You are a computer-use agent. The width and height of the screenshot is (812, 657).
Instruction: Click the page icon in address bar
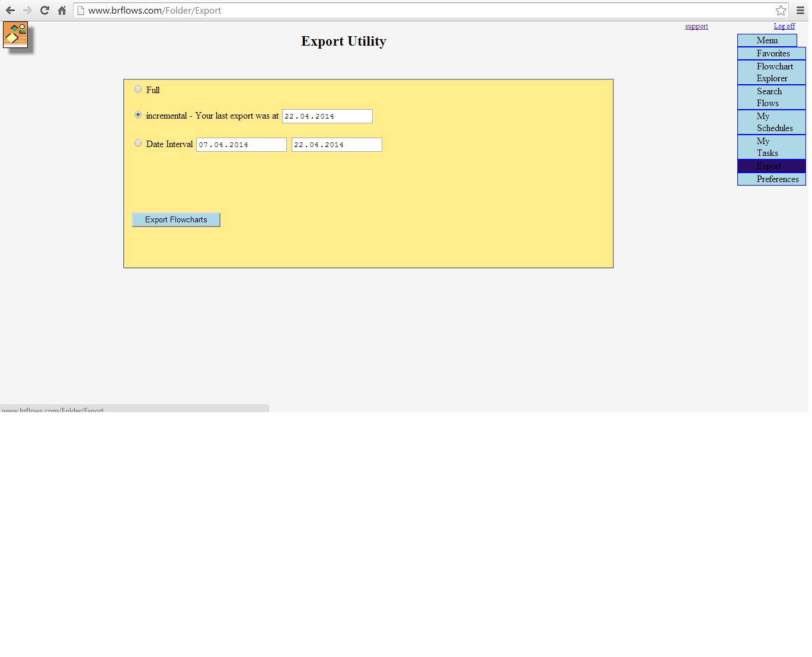(81, 10)
